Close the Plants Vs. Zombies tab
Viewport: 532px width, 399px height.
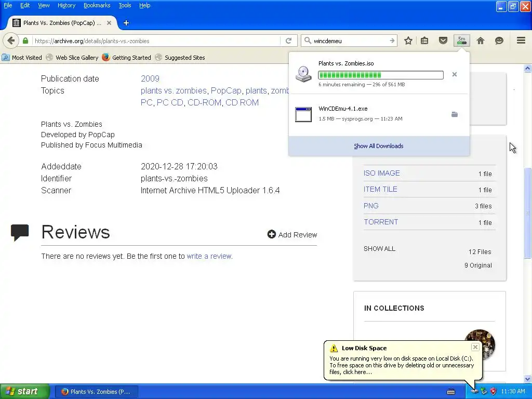(x=109, y=23)
